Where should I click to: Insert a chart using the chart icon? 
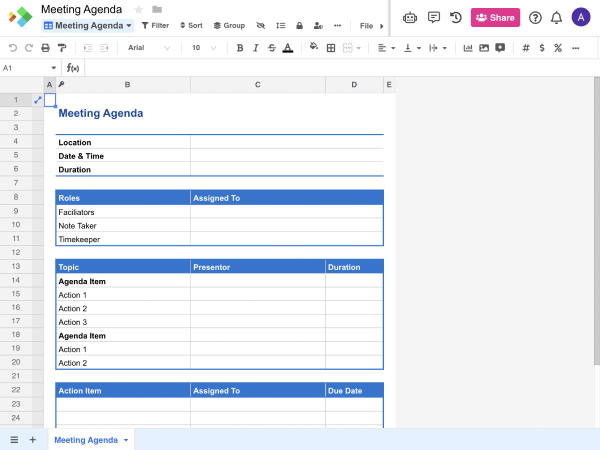469,48
